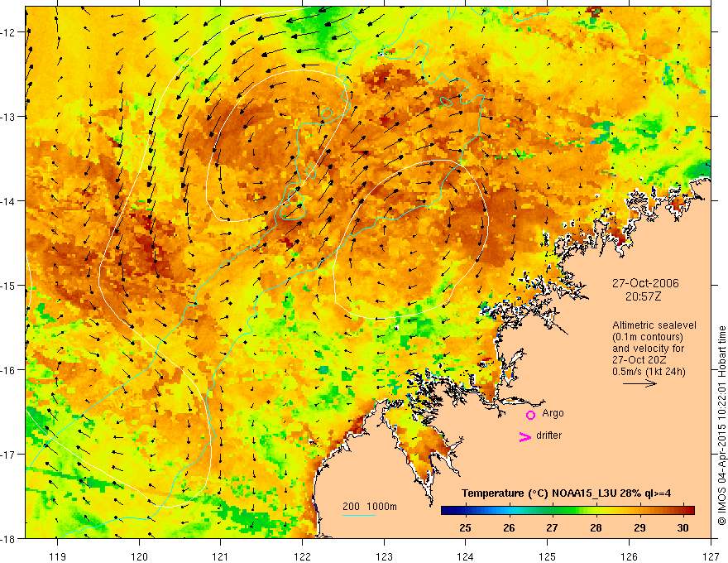The height and width of the screenshot is (563, 728).
Task: Click the latitude axis label -17
Action: 8,454
